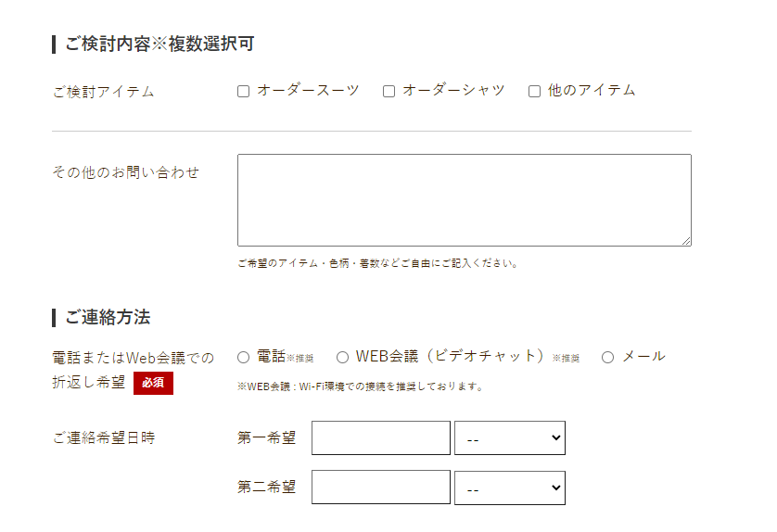Select the メール radio button
This screenshot has height=532, width=777.
coord(608,357)
